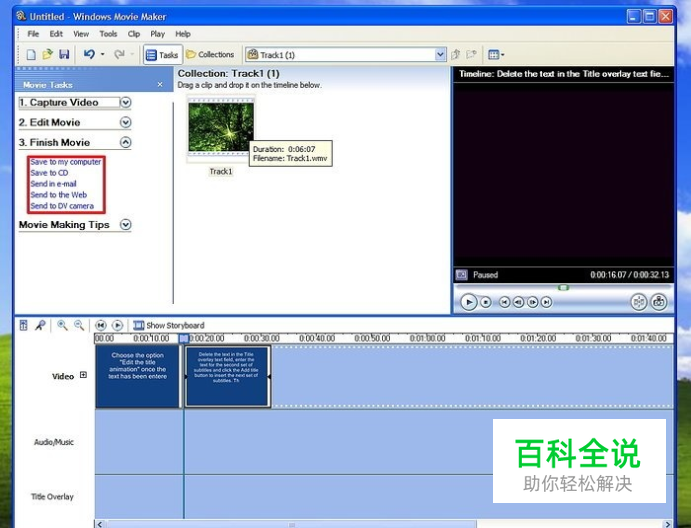The image size is (691, 528).
Task: Click the New Project icon
Action: [31, 54]
